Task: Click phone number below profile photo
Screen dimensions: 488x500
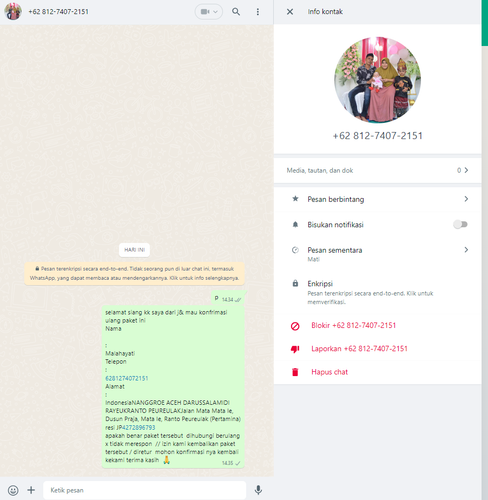Action: coord(378,136)
